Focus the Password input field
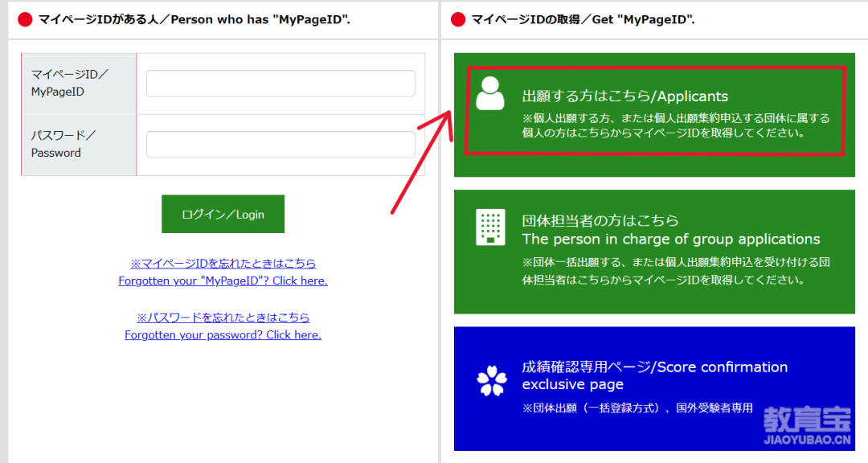This screenshot has width=868, height=463. pyautogui.click(x=280, y=145)
